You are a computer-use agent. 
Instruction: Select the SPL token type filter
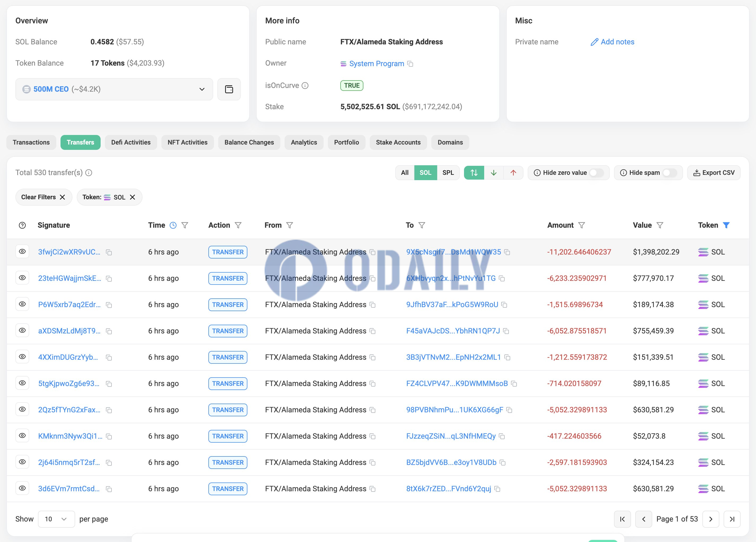click(448, 173)
